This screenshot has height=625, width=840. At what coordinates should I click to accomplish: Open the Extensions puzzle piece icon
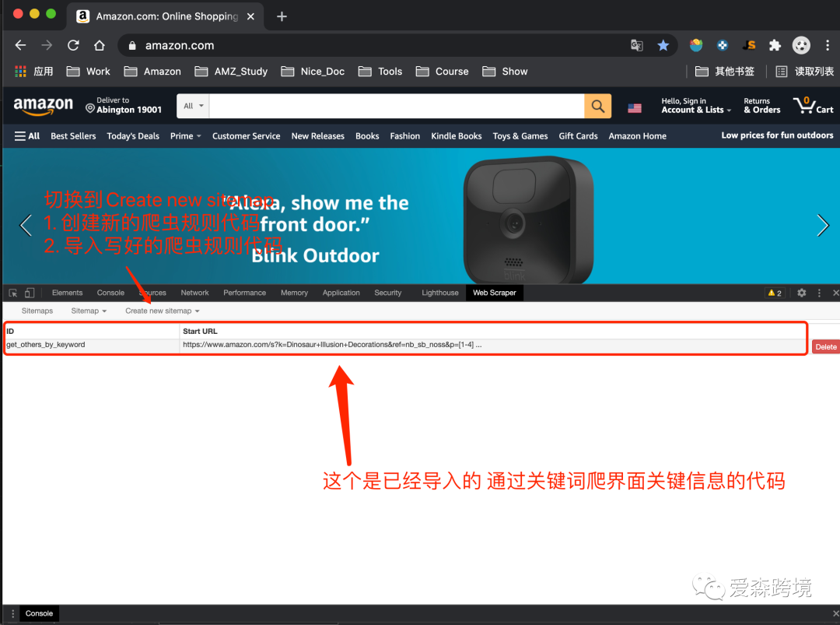tap(775, 46)
